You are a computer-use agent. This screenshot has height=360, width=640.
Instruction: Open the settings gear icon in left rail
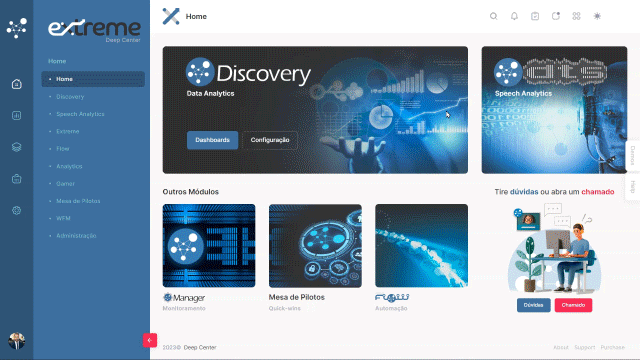coord(17,211)
